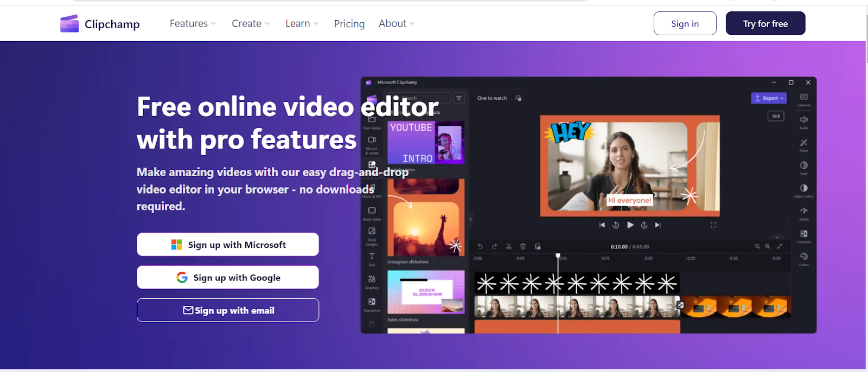Image resolution: width=868 pixels, height=372 pixels.
Task: Click the 0:20 mark on timeline ruler
Action: click(648, 259)
